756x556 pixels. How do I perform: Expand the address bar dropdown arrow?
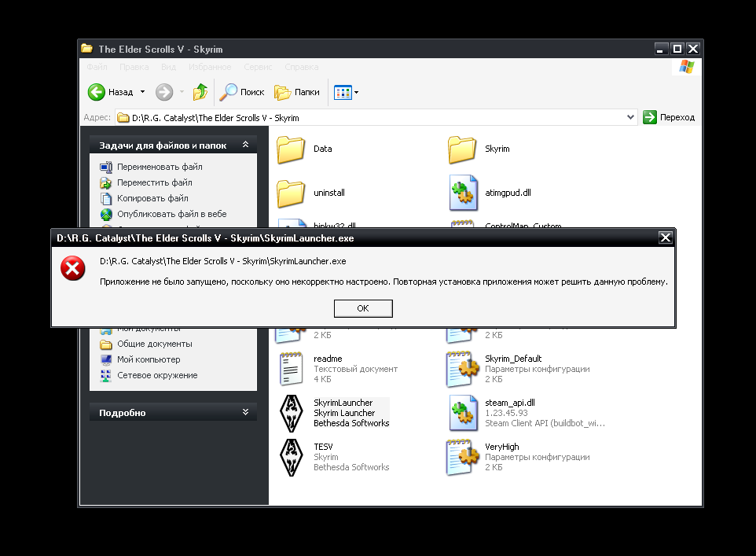coord(630,117)
